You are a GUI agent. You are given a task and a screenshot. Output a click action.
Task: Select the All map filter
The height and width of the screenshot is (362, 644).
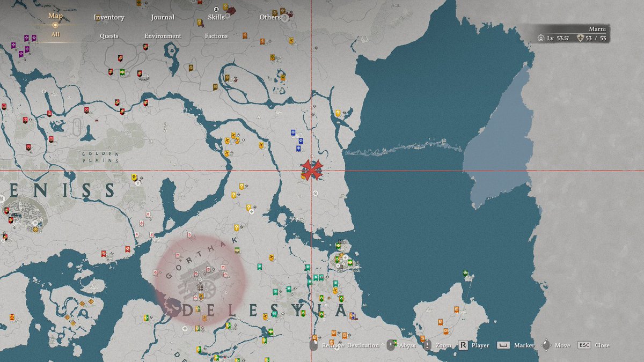coord(55,35)
